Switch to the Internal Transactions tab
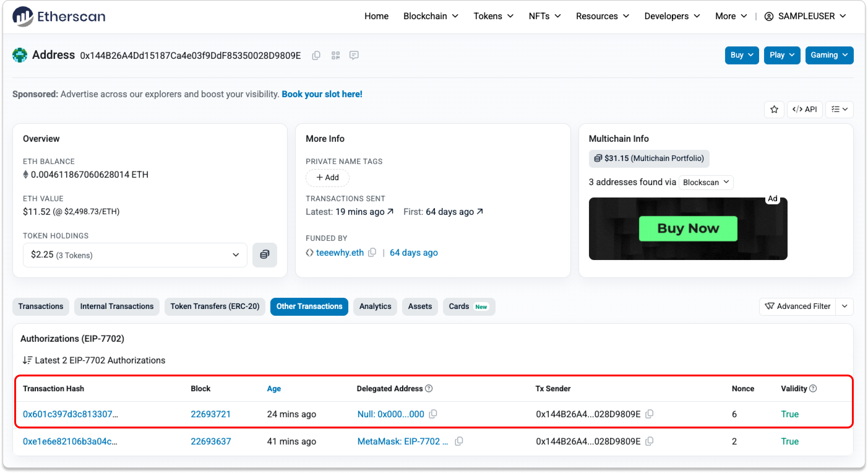This screenshot has width=868, height=473. [x=117, y=306]
